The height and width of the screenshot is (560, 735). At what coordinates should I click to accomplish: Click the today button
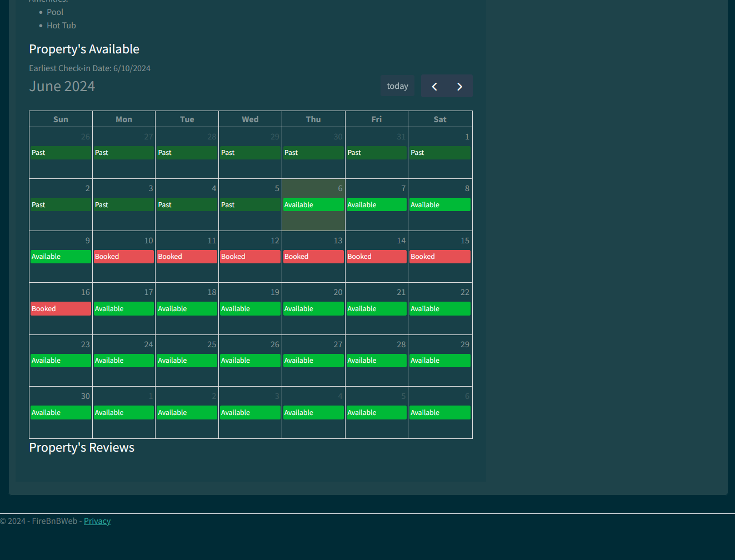(398, 86)
